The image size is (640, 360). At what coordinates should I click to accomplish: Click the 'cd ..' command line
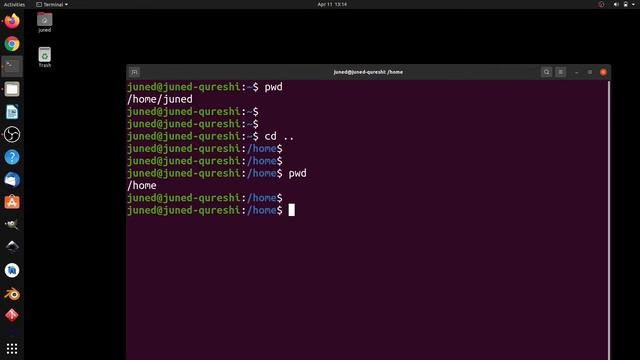[210, 136]
